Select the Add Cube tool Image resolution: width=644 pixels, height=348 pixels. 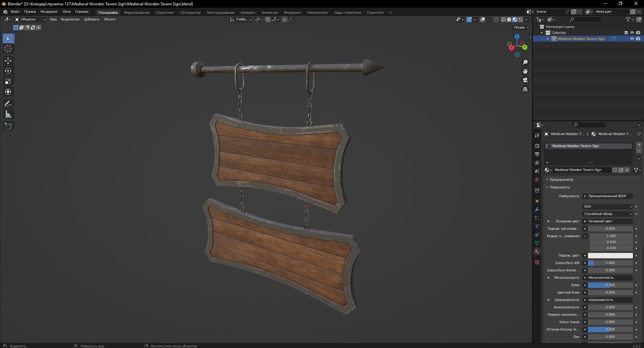[8, 126]
